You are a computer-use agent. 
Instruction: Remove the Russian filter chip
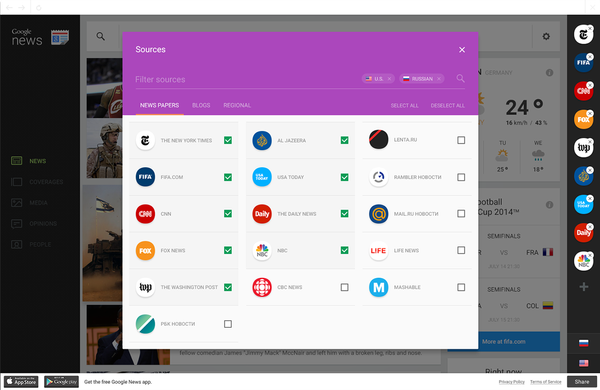coord(439,79)
